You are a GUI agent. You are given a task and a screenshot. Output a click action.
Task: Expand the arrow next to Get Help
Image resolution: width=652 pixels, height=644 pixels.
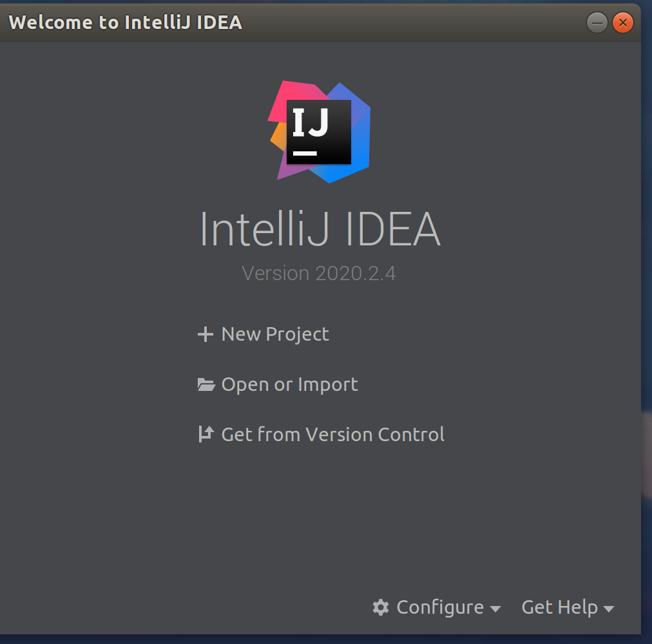click(x=609, y=609)
